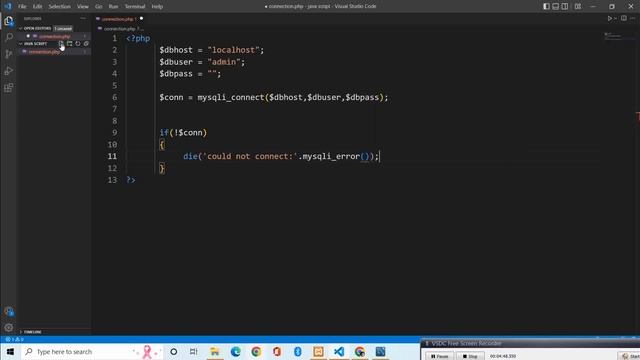Click line 6 mysqli_connect code text

click(x=273, y=97)
